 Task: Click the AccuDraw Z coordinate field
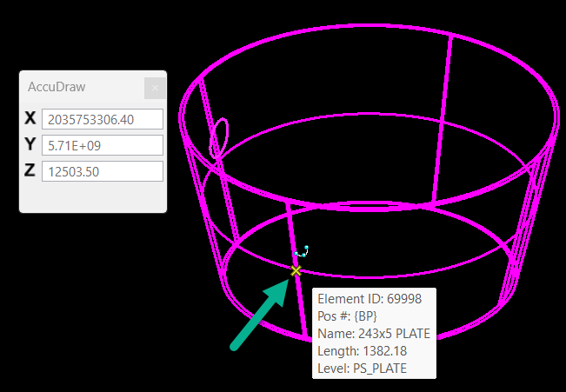[x=103, y=171]
